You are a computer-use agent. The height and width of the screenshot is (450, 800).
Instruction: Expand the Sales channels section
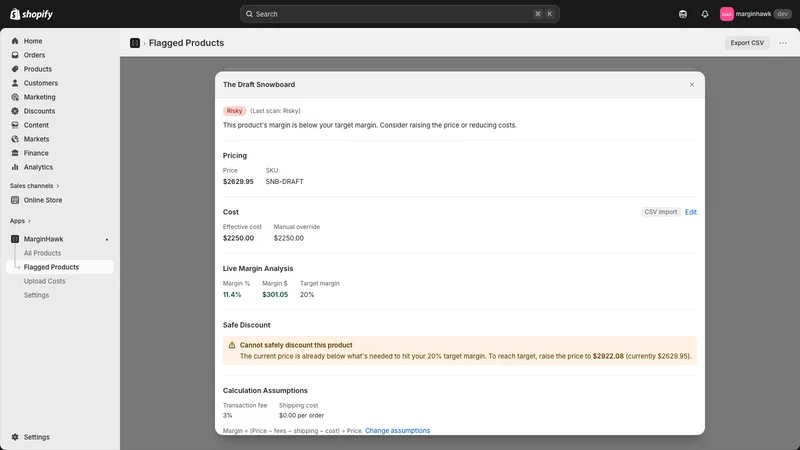[x=35, y=186]
